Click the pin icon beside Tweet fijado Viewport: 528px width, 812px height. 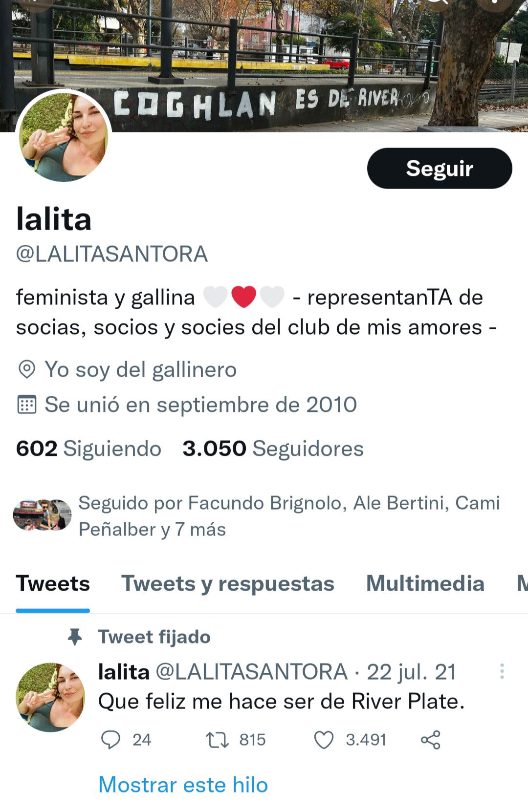pyautogui.click(x=75, y=637)
